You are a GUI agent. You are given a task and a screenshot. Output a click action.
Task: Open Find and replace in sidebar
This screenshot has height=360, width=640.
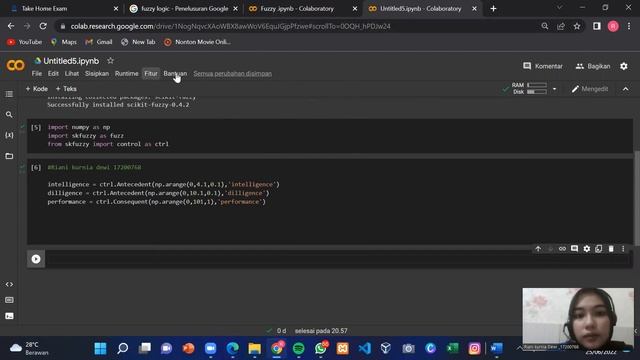[9, 115]
